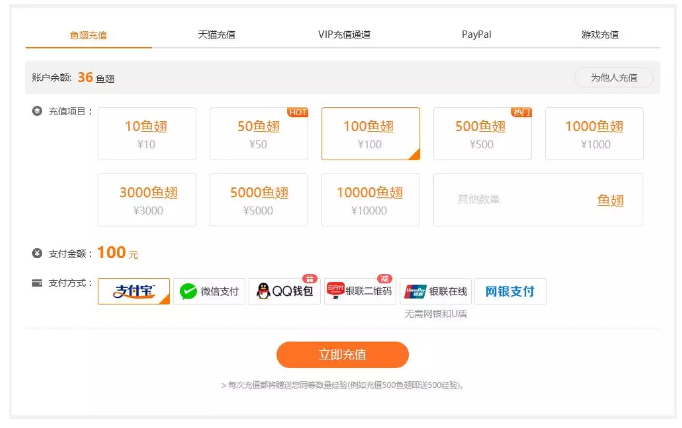Screen dimensions: 682x428
Task: Pick the 500鱼翅 ¥500 recharge package
Action: pyautogui.click(x=482, y=134)
